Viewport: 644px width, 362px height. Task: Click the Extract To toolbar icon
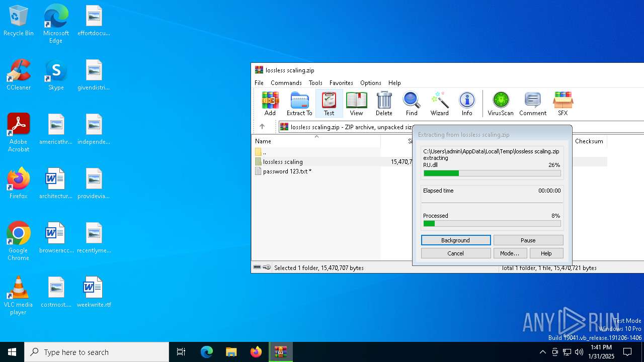click(x=299, y=104)
